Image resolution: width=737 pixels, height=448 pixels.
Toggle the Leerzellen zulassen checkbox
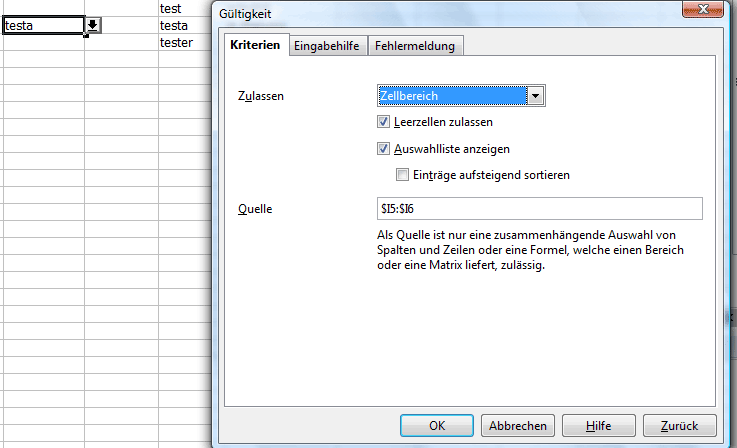pos(384,122)
